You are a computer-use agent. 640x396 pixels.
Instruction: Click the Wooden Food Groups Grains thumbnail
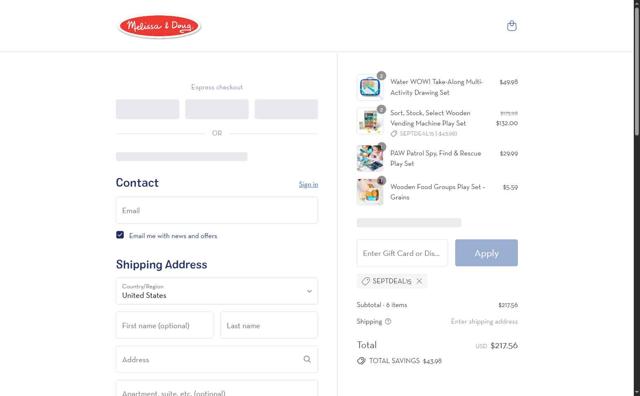[370, 191]
